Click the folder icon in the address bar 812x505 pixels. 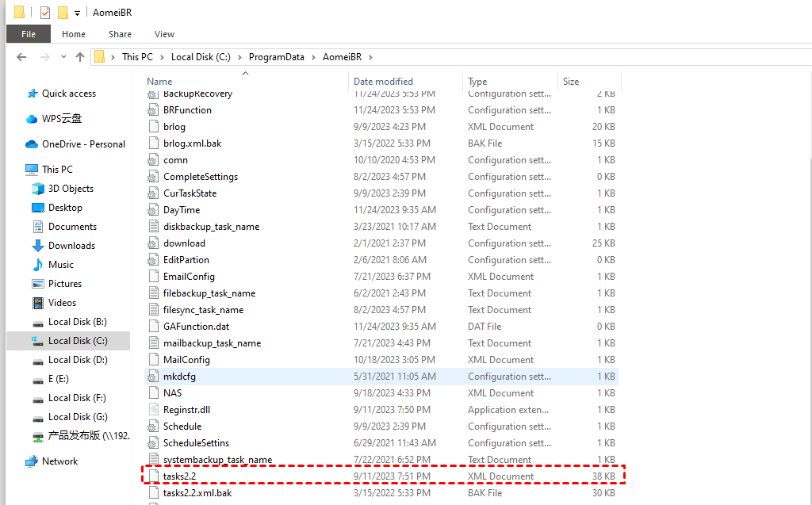point(99,56)
